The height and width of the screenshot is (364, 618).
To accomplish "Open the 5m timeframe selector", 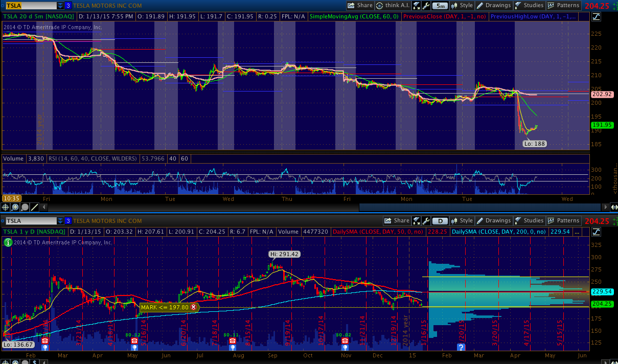I will pos(440,6).
